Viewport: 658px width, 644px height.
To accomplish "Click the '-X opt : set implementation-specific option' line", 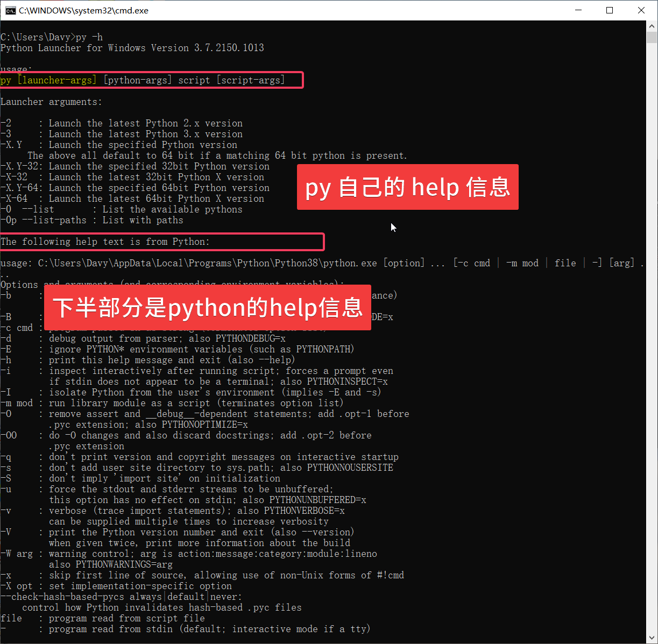I will [x=116, y=586].
